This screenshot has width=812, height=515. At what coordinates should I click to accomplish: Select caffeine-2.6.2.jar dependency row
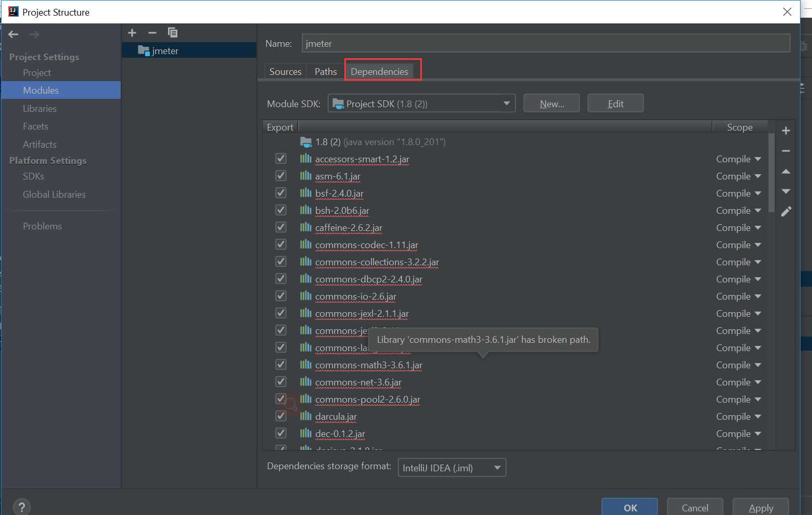(x=515, y=228)
